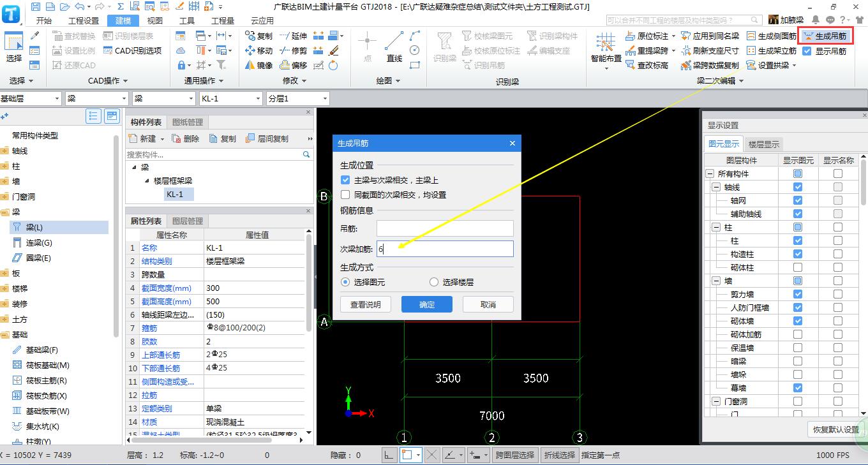The height and width of the screenshot is (465, 868).
Task: Switch to the 图纸管理 tab
Action: [187, 122]
